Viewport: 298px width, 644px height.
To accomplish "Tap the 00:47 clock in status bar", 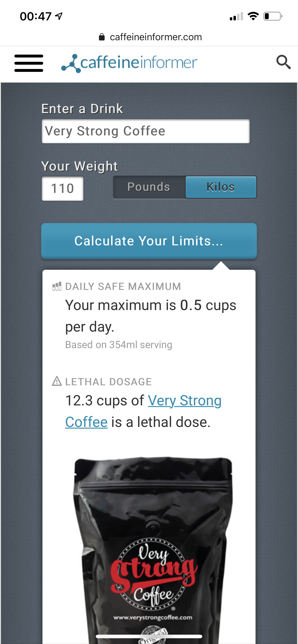I will 36,17.
